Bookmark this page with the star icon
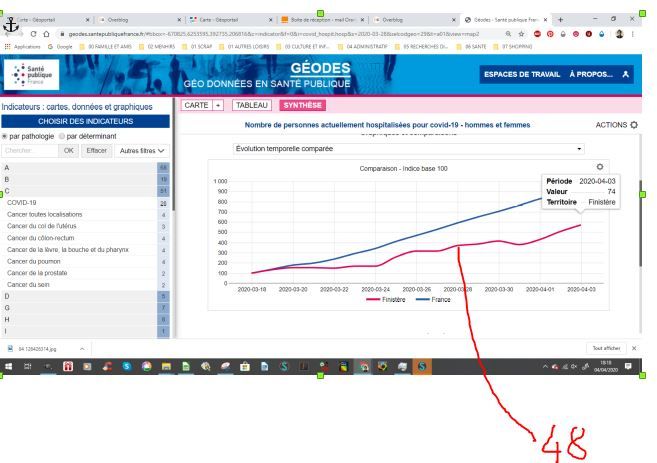The height and width of the screenshot is (463, 657). [521, 34]
